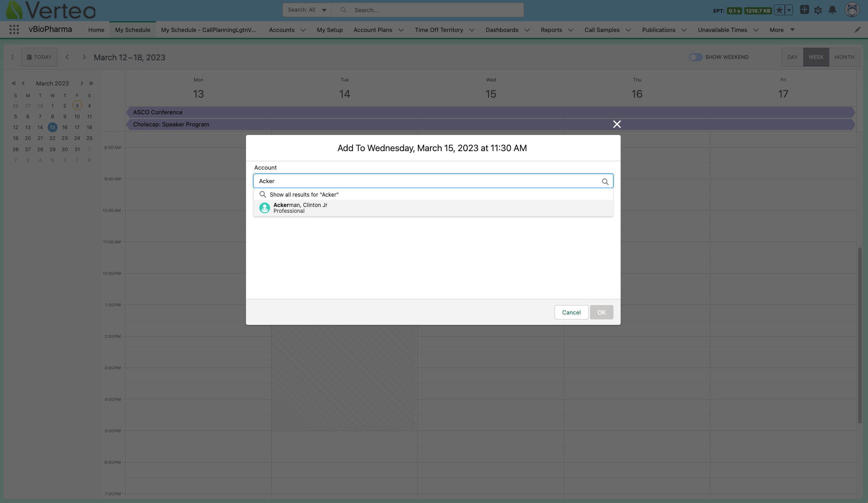Open the App Launcher grid icon
The height and width of the screenshot is (503, 868).
(x=14, y=30)
